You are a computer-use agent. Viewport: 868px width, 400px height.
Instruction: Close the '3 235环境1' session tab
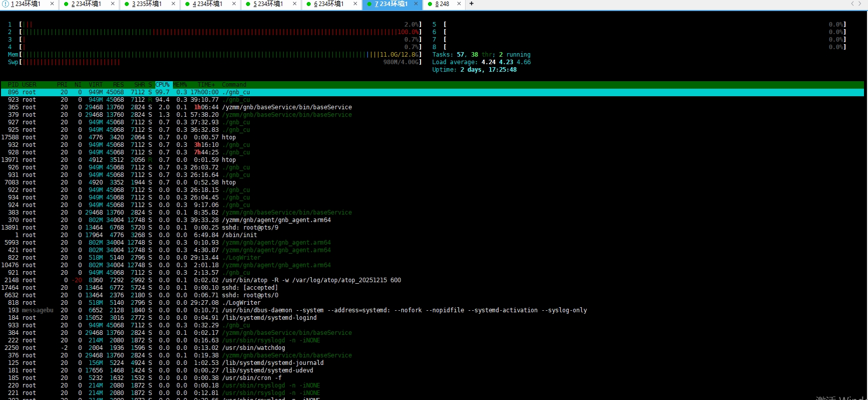pyautogui.click(x=173, y=4)
